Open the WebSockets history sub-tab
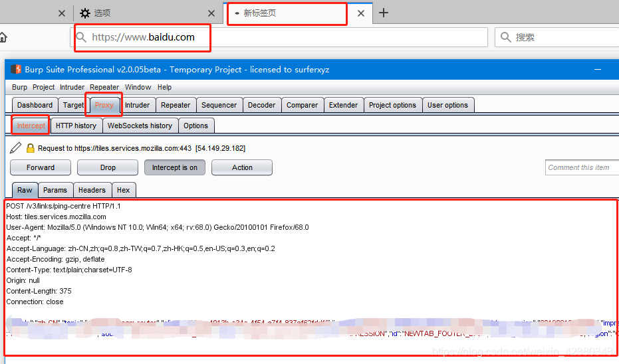 tap(140, 126)
